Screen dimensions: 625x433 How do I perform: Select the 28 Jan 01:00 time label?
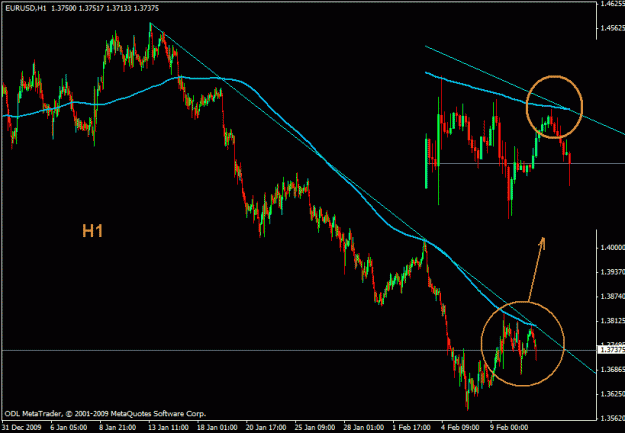tap(364, 427)
